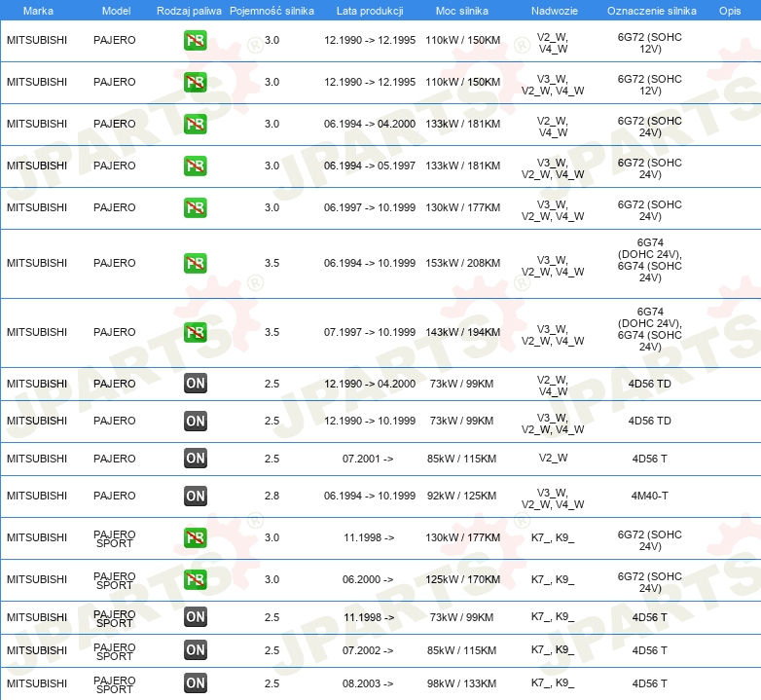Select PAJERO SPORT model cell in 06.2000 row
The width and height of the screenshot is (761, 700).
(x=115, y=580)
